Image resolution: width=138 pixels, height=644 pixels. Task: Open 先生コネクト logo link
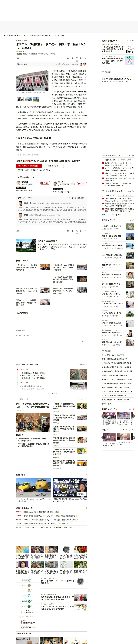point(28,627)
